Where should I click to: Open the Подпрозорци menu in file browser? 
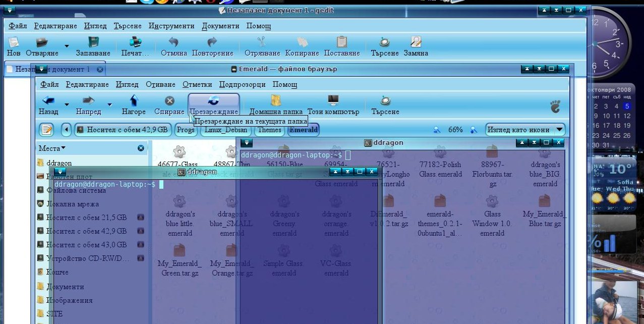[242, 84]
